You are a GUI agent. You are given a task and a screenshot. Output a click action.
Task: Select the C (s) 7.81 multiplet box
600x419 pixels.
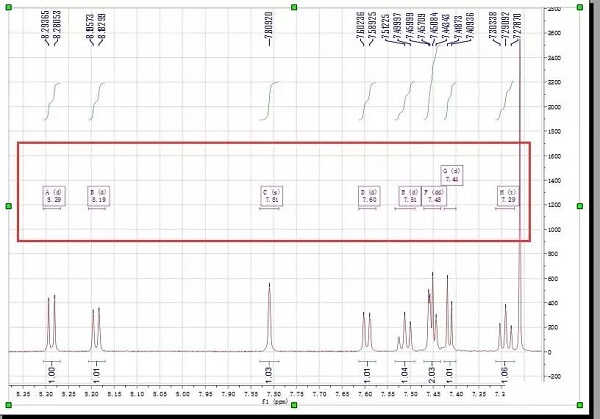(270, 196)
